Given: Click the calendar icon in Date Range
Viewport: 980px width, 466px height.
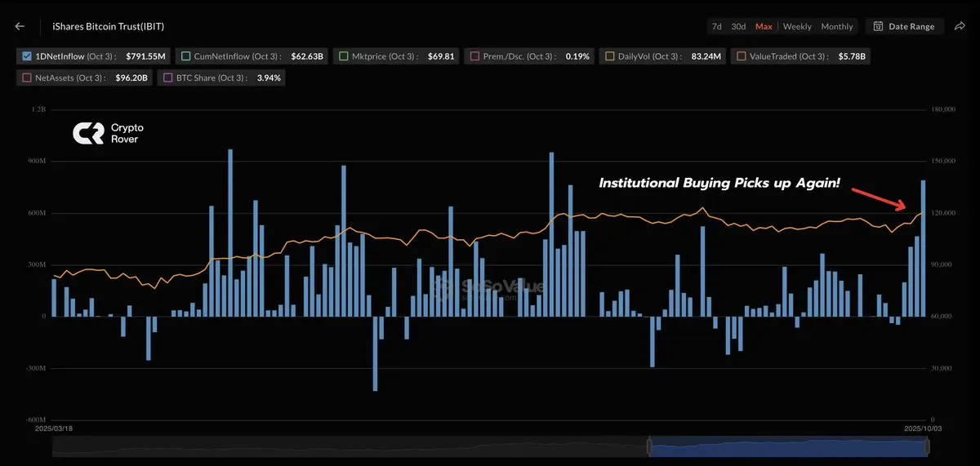Looking at the screenshot, I should [x=878, y=26].
